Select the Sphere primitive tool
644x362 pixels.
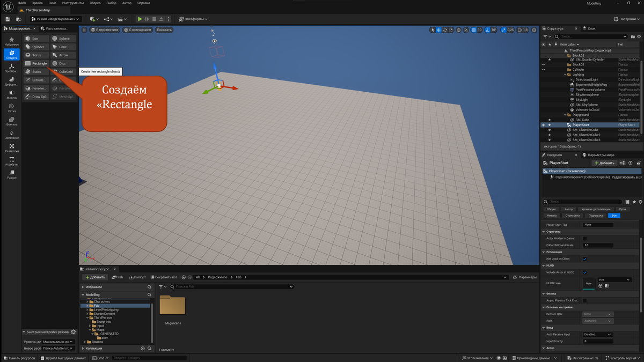(x=63, y=39)
